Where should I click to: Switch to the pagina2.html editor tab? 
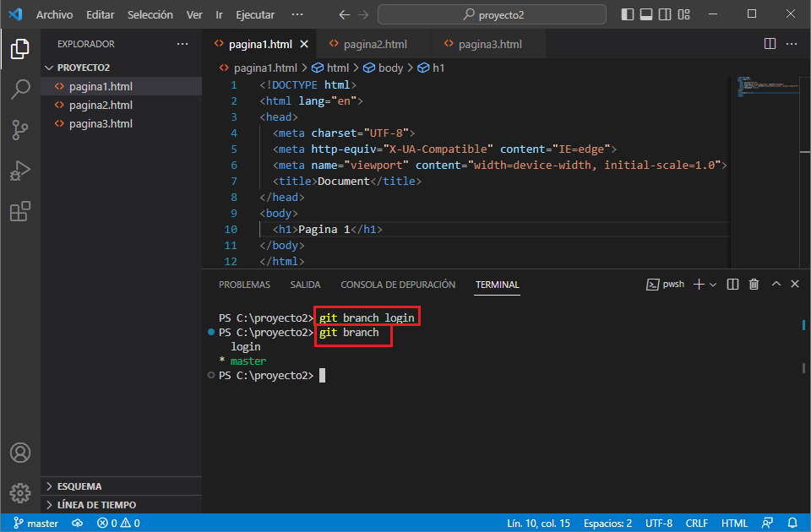[x=374, y=45]
